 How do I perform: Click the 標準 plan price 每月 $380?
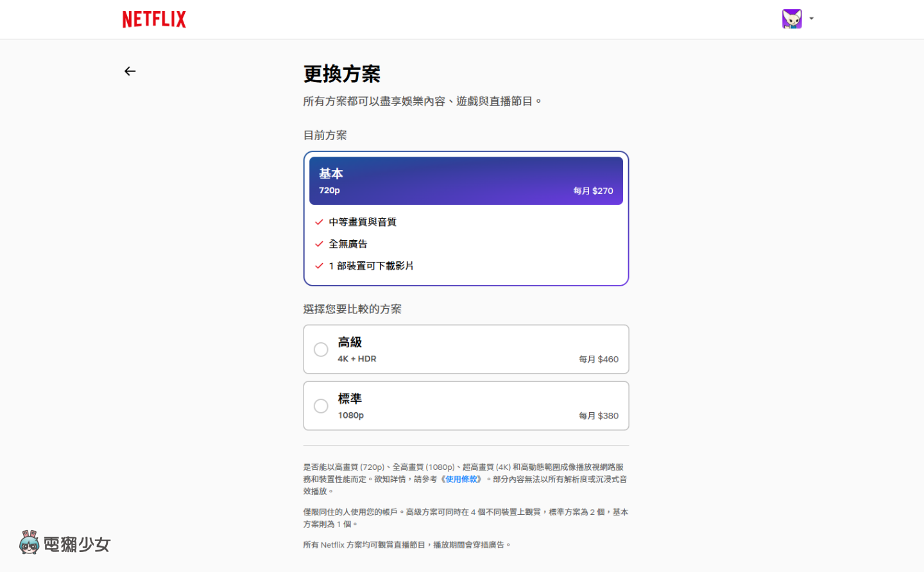[x=599, y=416]
